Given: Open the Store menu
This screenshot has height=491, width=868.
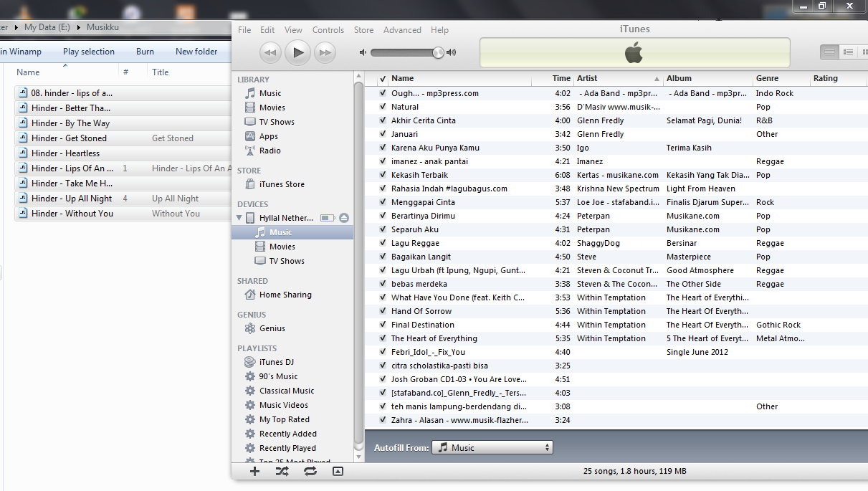Looking at the screenshot, I should pos(363,30).
